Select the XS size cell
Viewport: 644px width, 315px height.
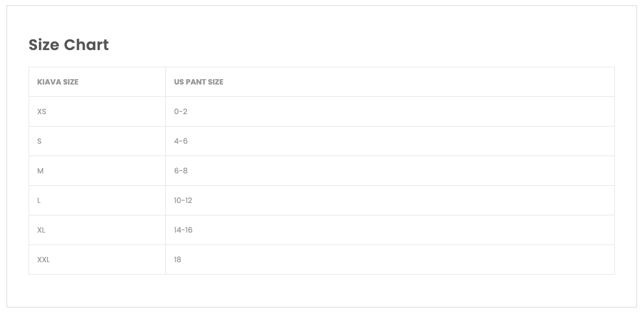(x=41, y=111)
